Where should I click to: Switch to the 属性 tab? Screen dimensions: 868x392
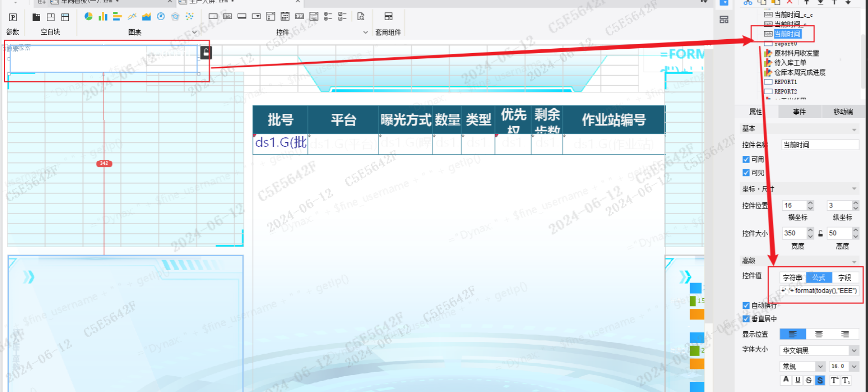[756, 111]
